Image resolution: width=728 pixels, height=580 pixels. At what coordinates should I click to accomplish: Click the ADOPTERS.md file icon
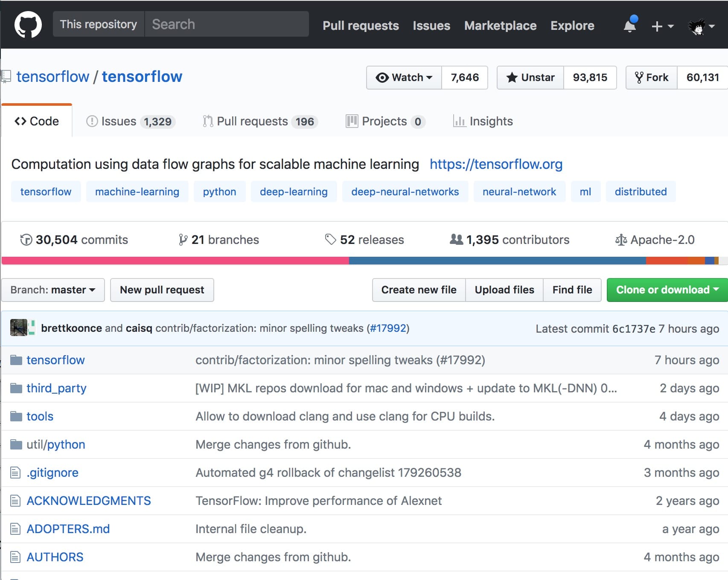15,529
